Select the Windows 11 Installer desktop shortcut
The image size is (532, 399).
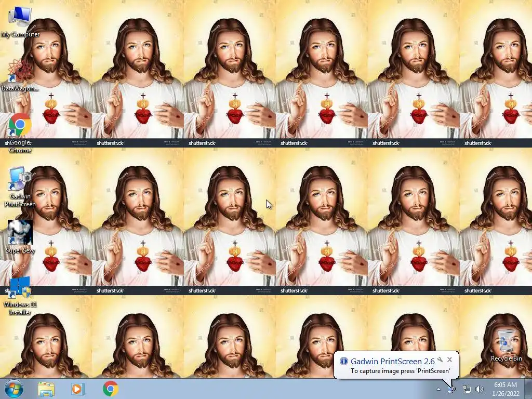[20, 296]
